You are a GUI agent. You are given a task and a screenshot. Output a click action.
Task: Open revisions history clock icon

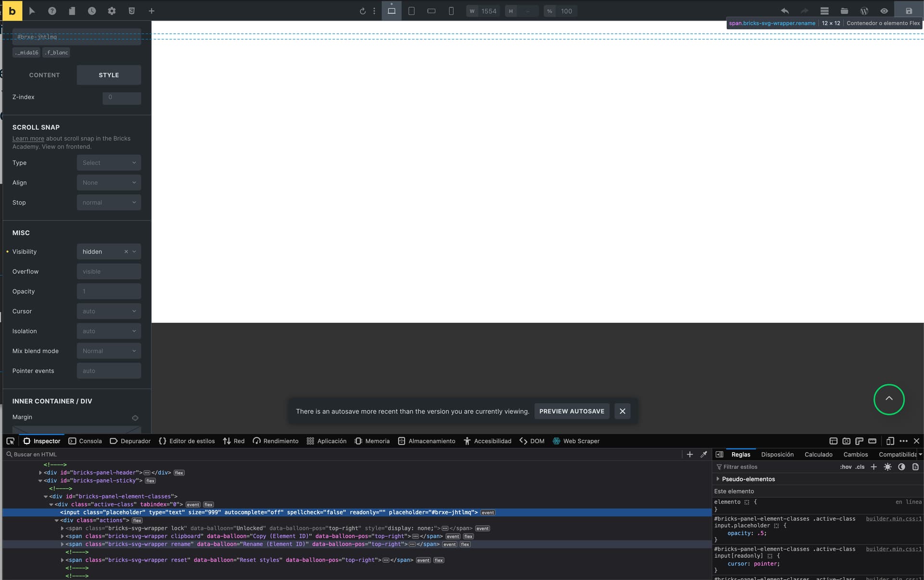pos(91,11)
